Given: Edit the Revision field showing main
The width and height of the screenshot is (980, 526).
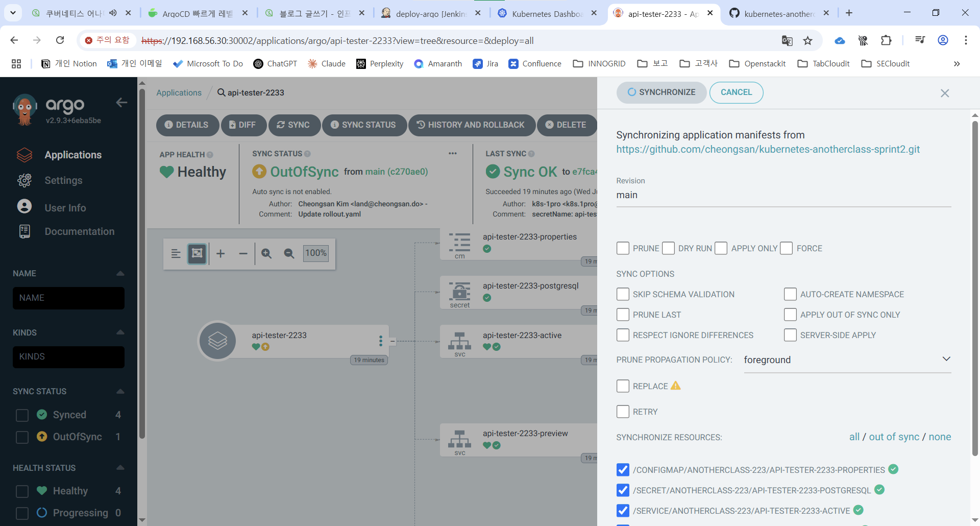Looking at the screenshot, I should pos(783,195).
